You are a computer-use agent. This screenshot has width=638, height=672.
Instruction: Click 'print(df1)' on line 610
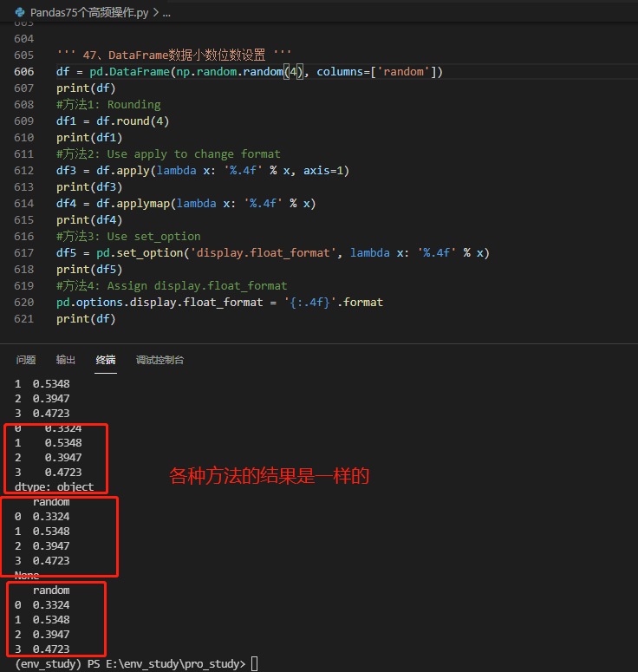tap(89, 138)
